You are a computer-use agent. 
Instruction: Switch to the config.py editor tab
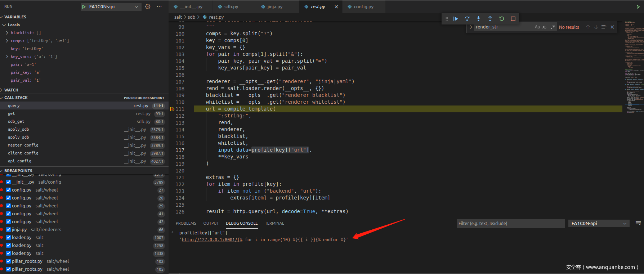pyautogui.click(x=363, y=7)
